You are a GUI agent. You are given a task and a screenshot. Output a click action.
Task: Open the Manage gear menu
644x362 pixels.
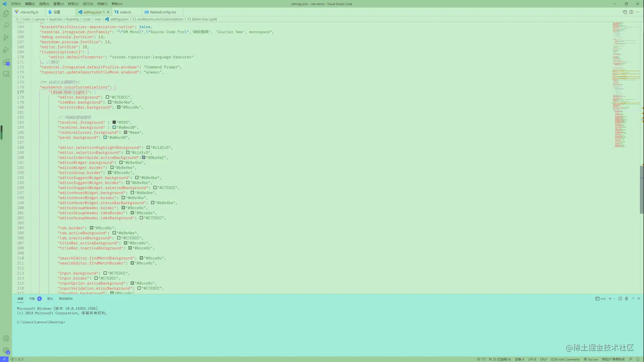click(x=6, y=351)
